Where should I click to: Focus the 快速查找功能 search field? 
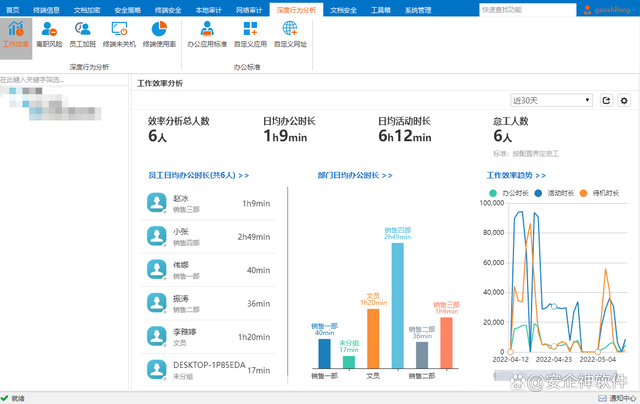click(x=527, y=10)
